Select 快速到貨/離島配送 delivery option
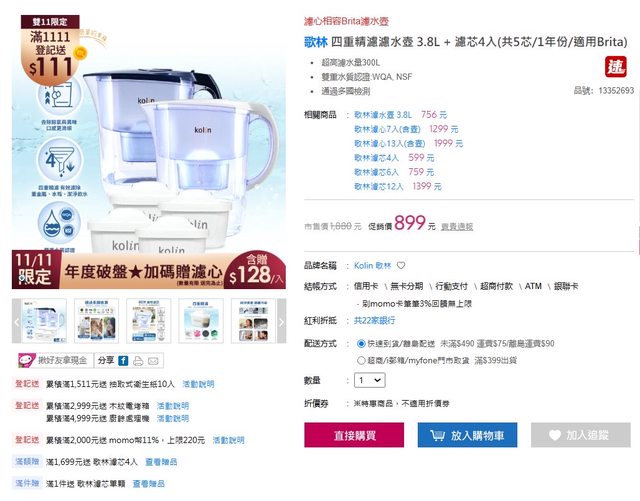 tap(361, 344)
